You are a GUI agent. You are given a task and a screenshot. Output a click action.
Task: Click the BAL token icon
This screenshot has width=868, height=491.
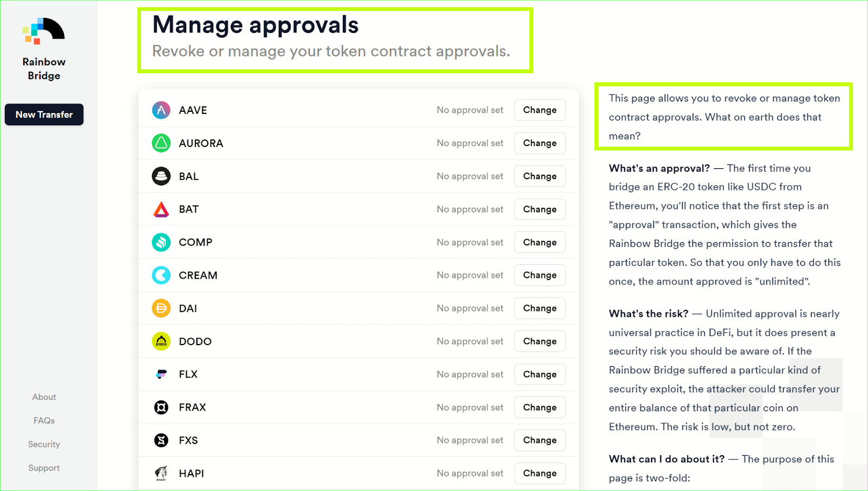[161, 176]
